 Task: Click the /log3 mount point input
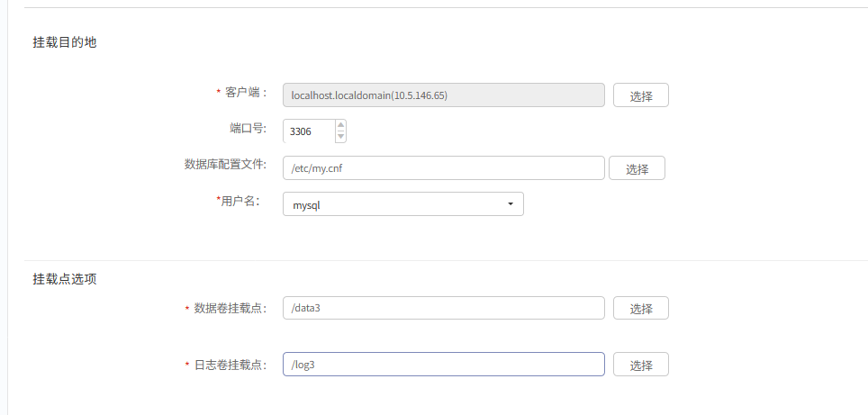click(443, 364)
